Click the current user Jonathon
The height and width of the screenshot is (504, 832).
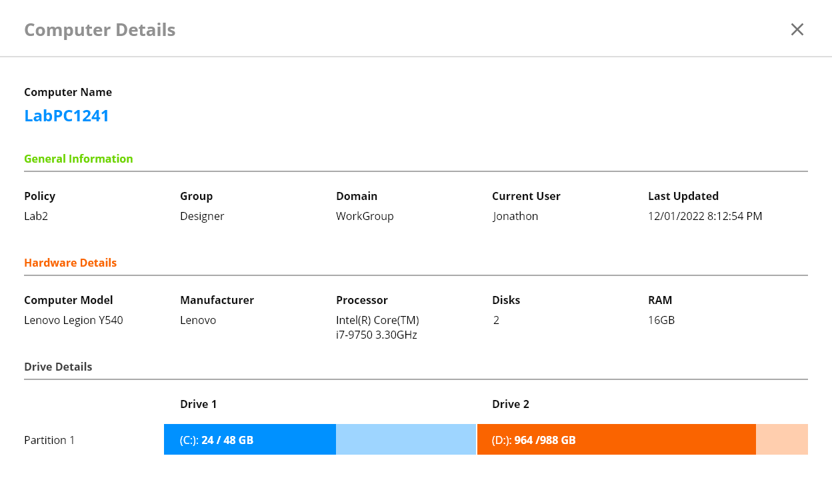[515, 216]
